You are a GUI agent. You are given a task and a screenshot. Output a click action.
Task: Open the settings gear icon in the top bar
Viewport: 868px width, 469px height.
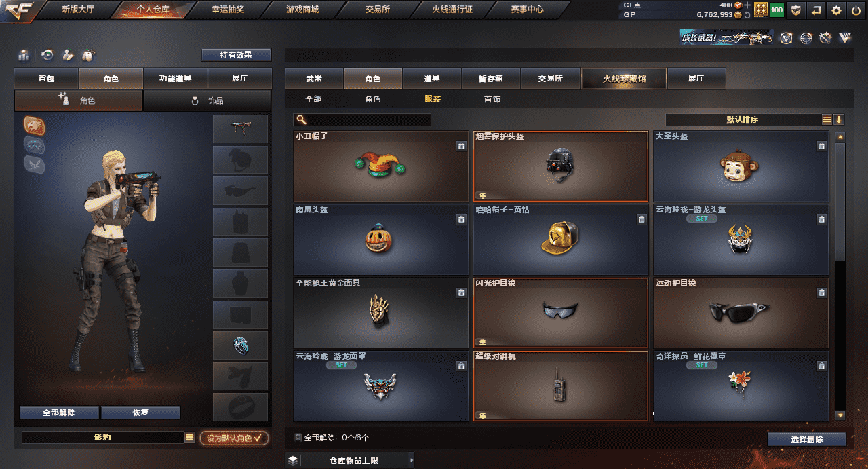click(836, 10)
